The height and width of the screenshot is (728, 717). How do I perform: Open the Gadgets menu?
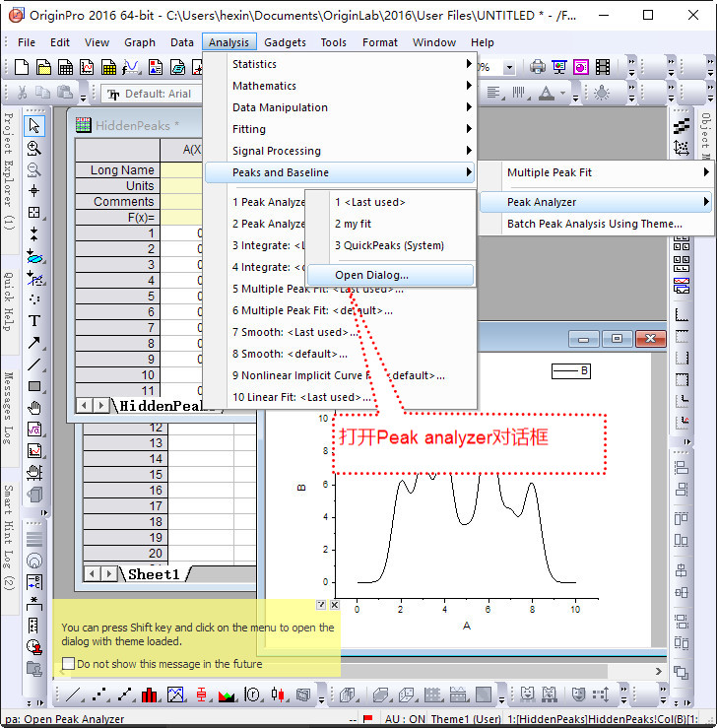click(x=286, y=42)
